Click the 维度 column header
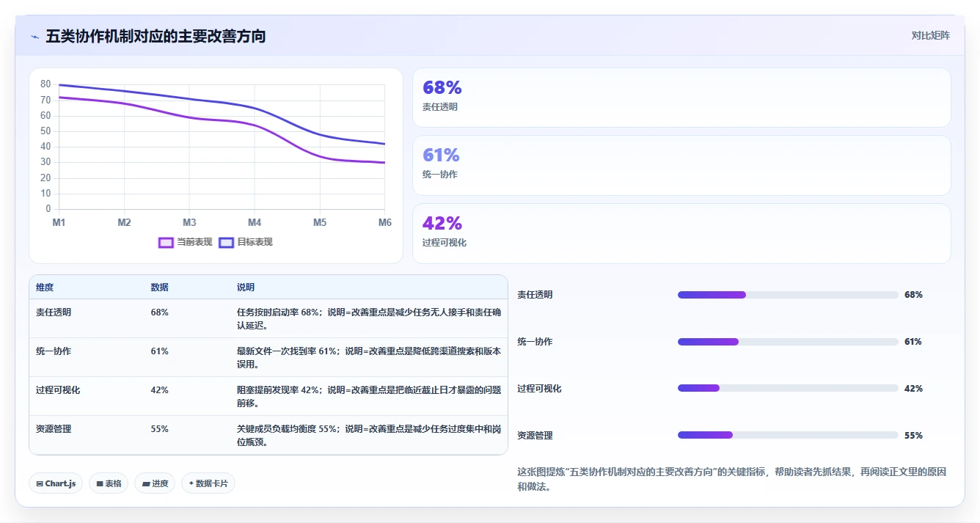Viewport: 980px width, 523px height. (x=45, y=288)
